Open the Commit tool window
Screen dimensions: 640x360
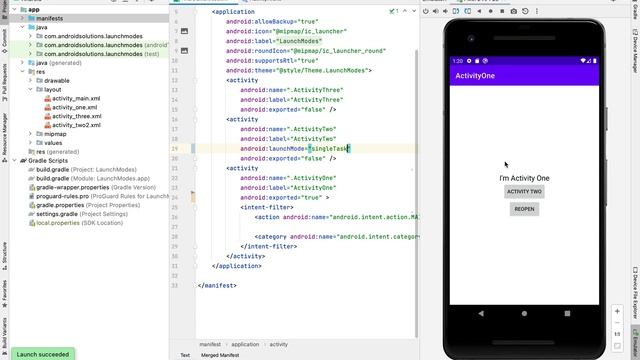4,41
